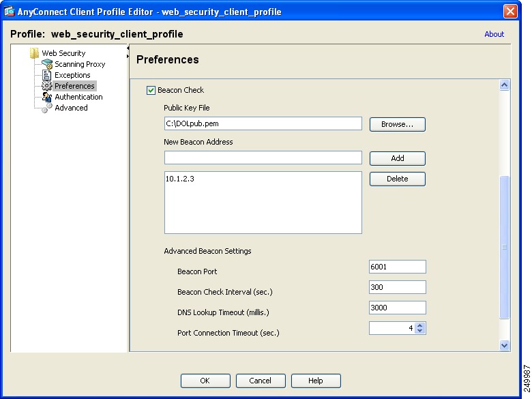532x399 pixels.
Task: Open the About link
Action: pos(494,34)
